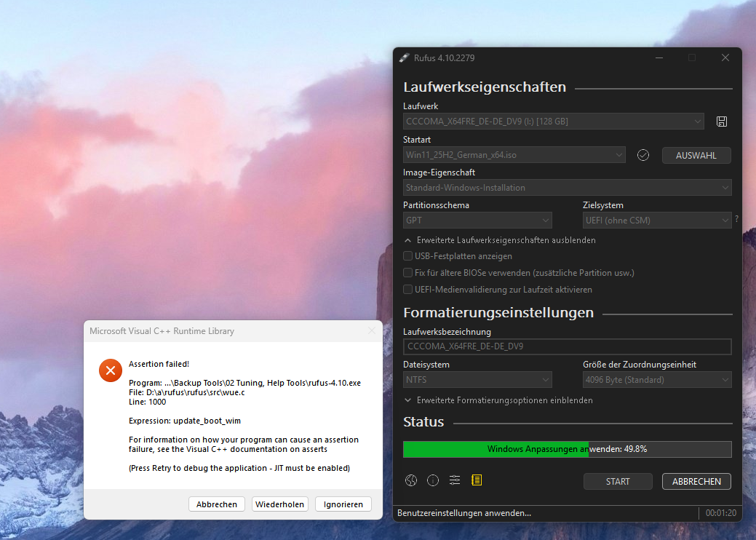Toggle Fix für ältere BIOSe verwenden checkbox

(x=408, y=273)
